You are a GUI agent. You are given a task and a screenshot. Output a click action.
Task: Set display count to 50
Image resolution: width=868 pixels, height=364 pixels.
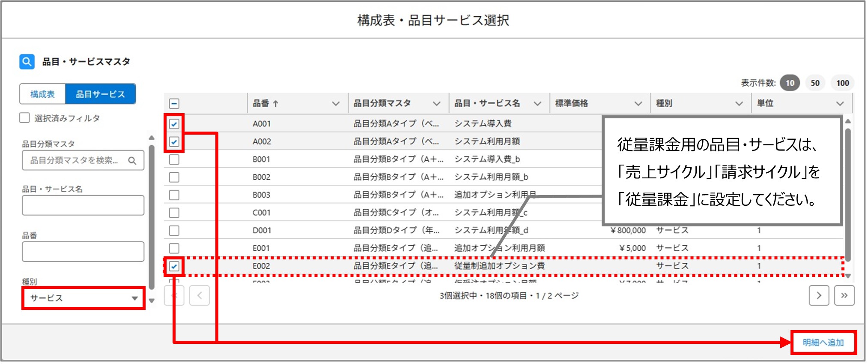point(815,83)
